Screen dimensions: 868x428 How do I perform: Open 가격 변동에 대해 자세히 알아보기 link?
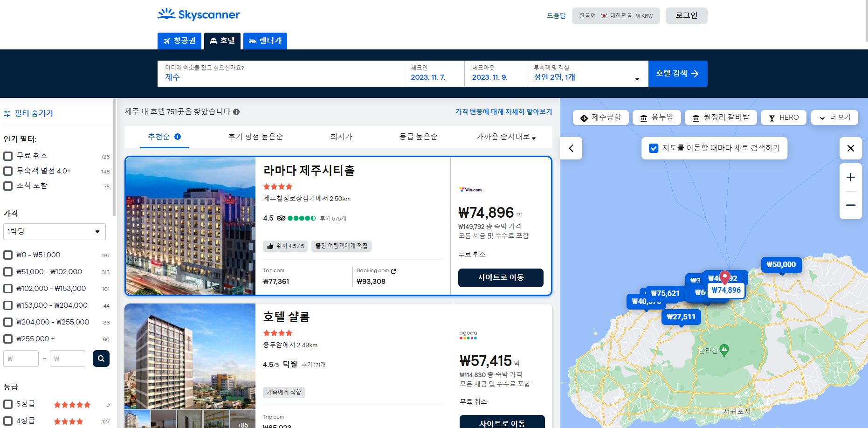(503, 111)
